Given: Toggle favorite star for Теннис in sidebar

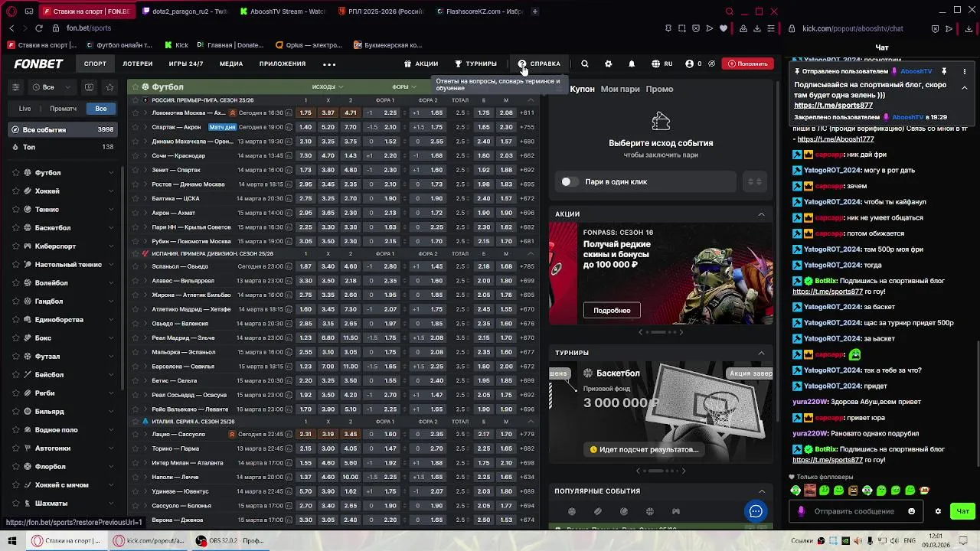Looking at the screenshot, I should pos(16,210).
